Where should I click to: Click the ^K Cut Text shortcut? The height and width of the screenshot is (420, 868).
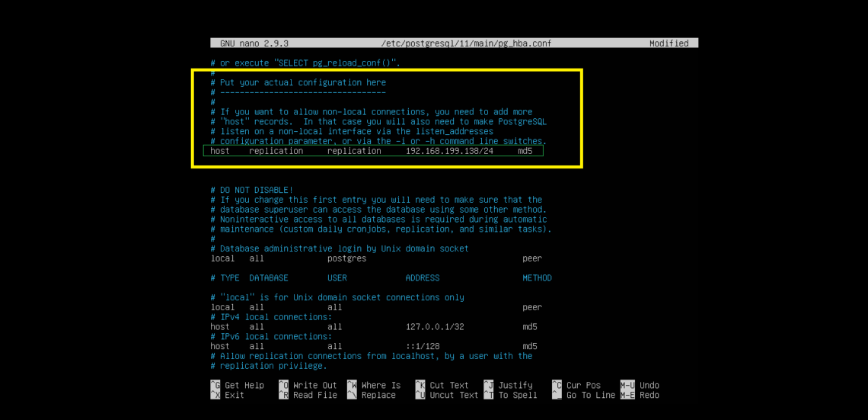(x=442, y=385)
